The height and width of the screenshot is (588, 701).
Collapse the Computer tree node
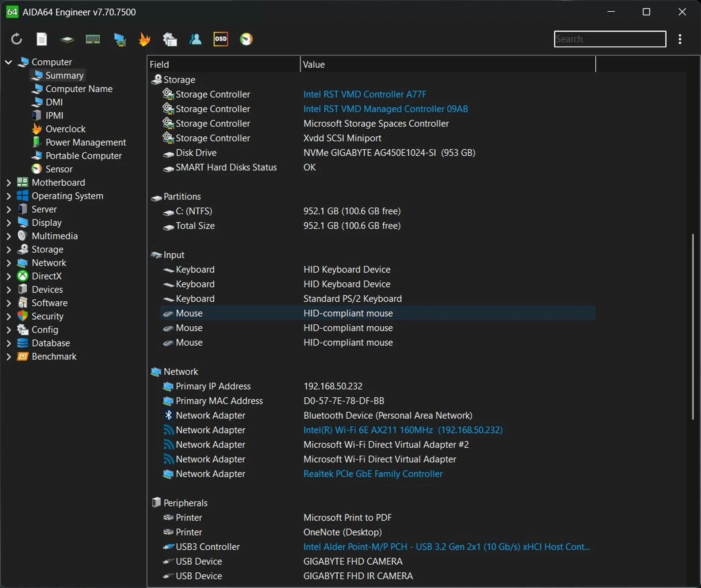8,62
